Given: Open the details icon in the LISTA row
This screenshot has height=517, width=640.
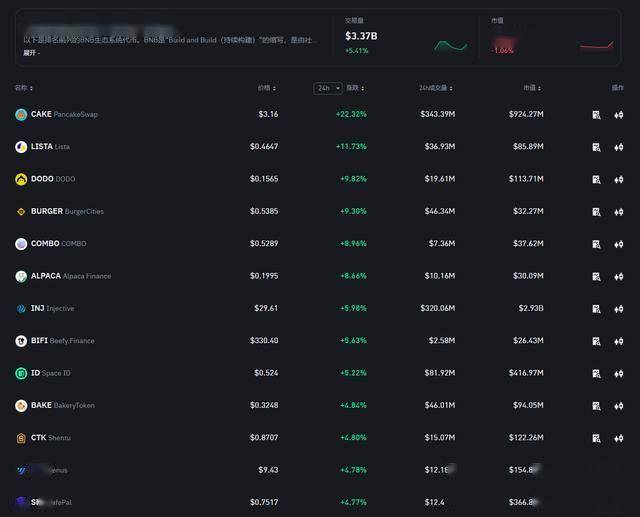Looking at the screenshot, I should (596, 147).
